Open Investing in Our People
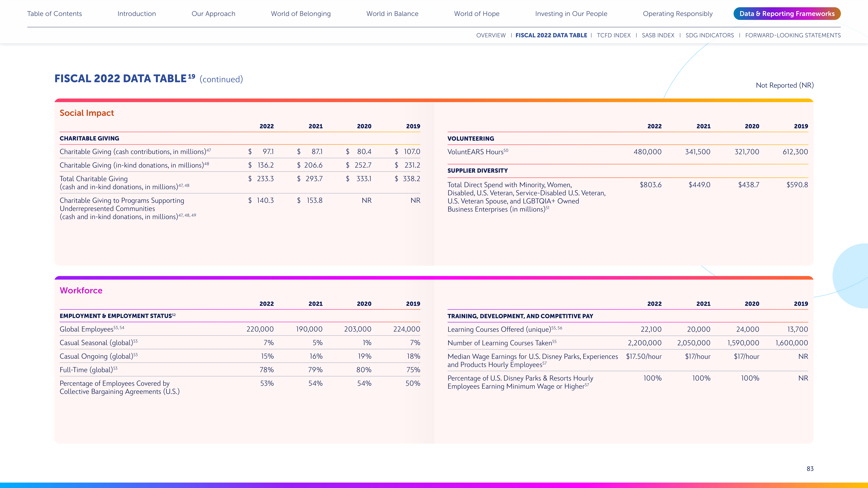Screen dimensions: 868x488 point(571,14)
